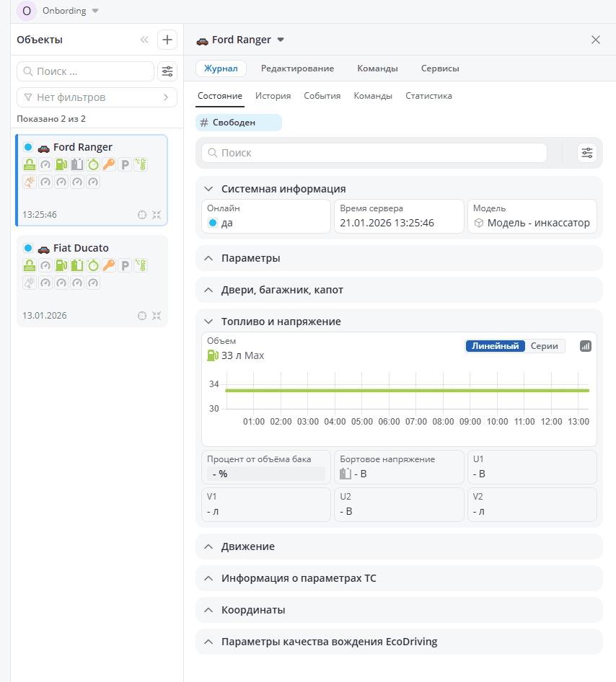
Task: Open the История sub-tab
Action: 273,96
